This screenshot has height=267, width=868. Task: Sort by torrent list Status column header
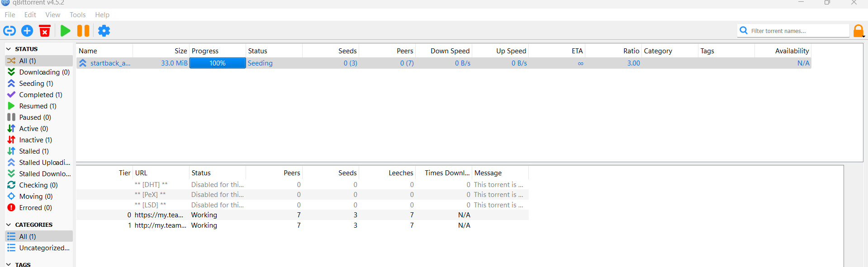[x=274, y=51]
